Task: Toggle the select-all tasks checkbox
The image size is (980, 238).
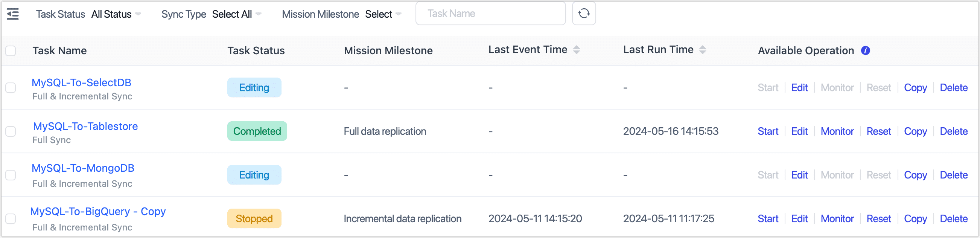Action: tap(11, 50)
